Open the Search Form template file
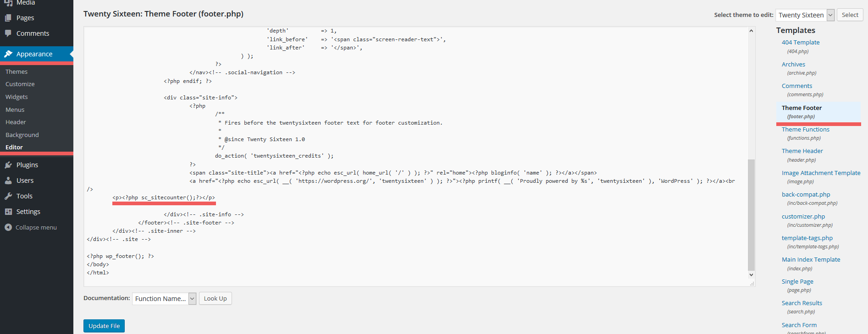Image resolution: width=868 pixels, height=334 pixels. click(799, 325)
